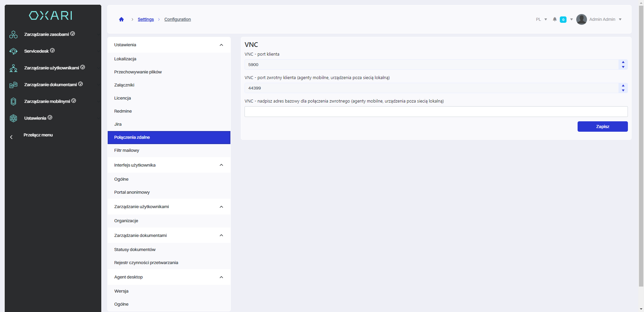Open the PL language dropdown
Viewport: 644px width, 312px height.
[541, 19]
